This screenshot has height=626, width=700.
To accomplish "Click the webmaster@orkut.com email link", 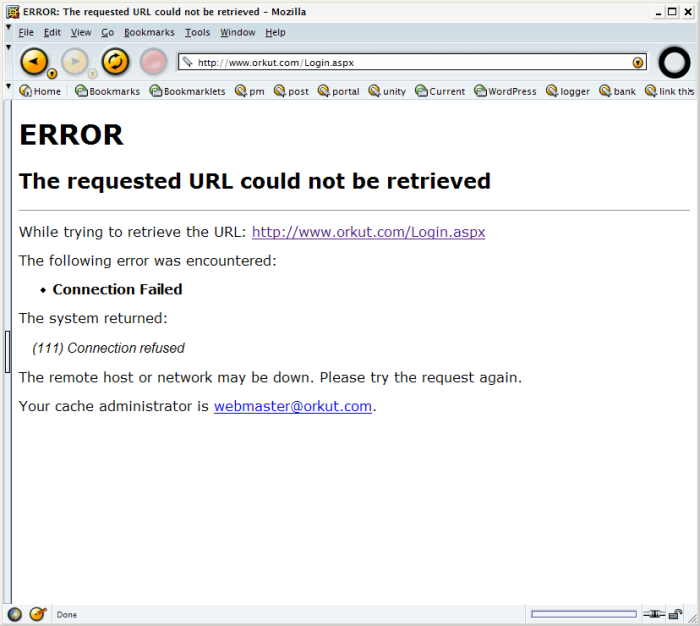I will [x=293, y=406].
